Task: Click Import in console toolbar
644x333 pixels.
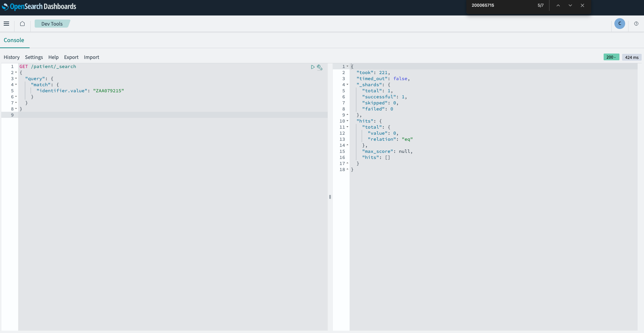Action: click(x=92, y=57)
